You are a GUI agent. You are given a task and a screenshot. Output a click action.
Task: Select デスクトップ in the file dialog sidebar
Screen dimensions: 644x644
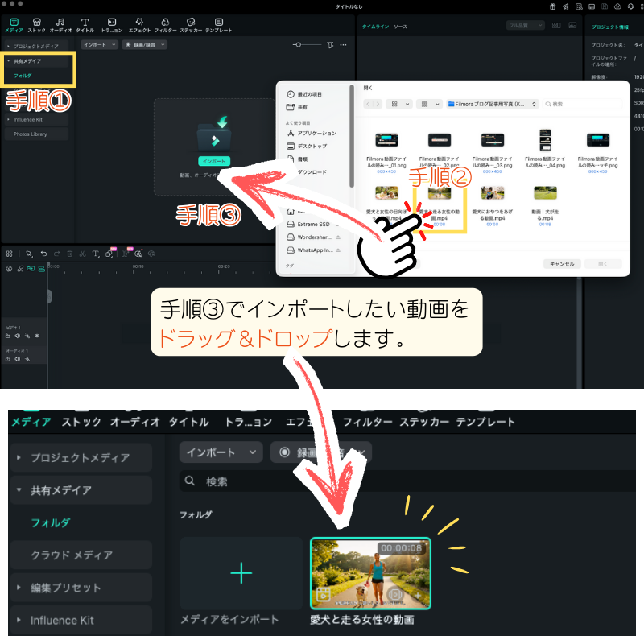point(312,146)
